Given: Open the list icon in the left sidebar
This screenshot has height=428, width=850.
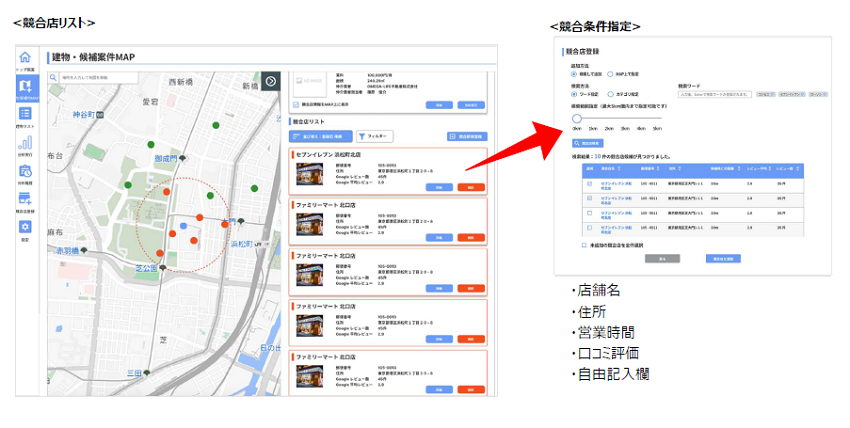Looking at the screenshot, I should click(25, 115).
